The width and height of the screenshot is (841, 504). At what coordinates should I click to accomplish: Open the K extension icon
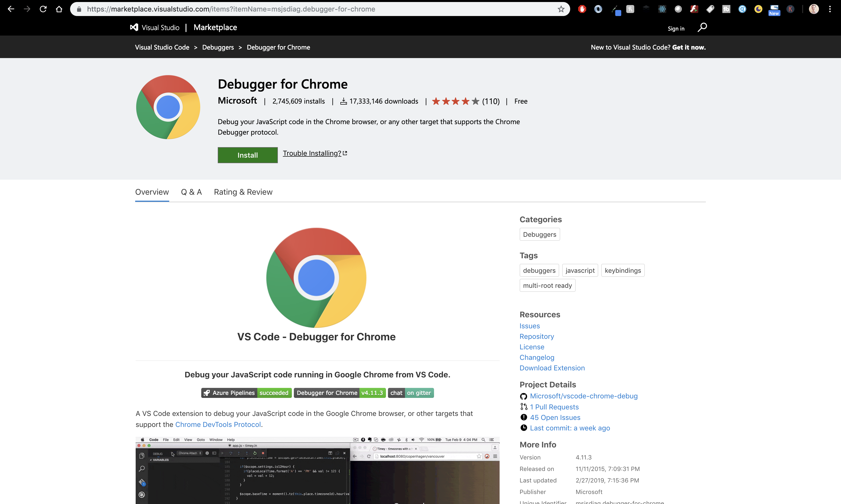[790, 9]
